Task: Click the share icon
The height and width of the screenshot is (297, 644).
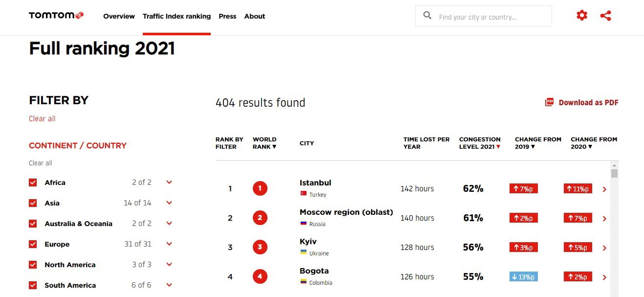Action: point(605,16)
